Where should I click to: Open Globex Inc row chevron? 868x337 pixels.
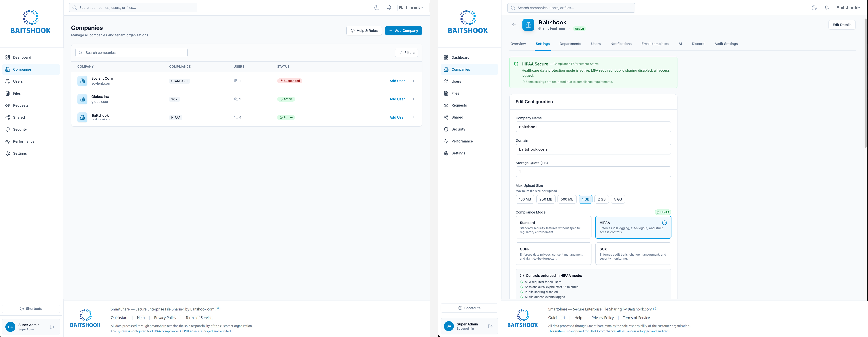pos(413,99)
